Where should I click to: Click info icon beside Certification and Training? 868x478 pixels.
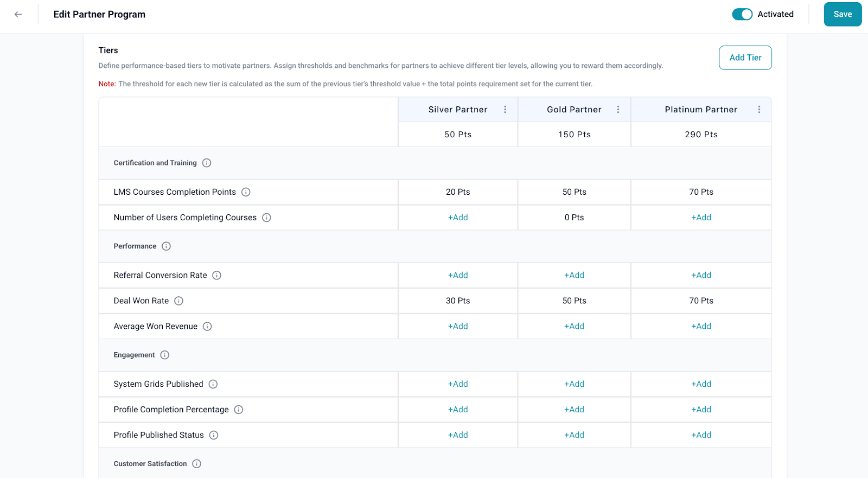pyautogui.click(x=207, y=163)
